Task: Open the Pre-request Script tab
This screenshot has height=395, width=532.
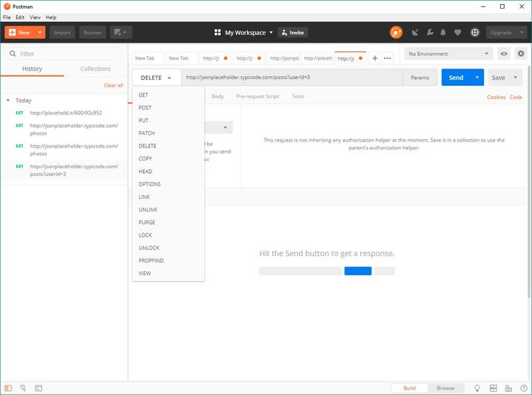Action: point(257,96)
